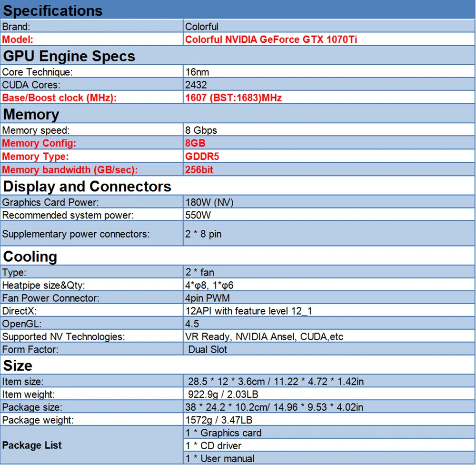Click the '550W' value

198,215
